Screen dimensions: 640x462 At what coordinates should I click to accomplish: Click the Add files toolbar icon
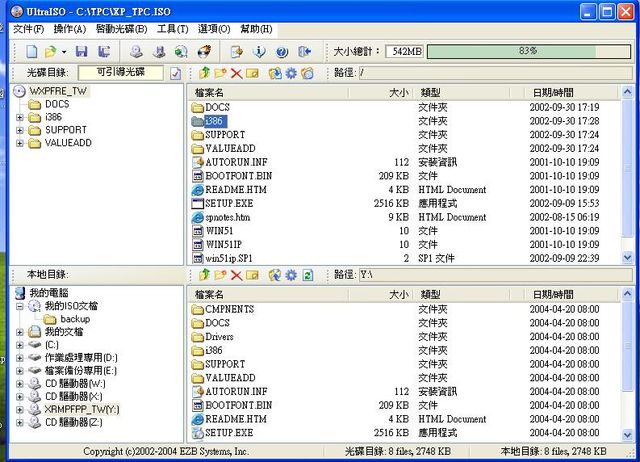237,51
